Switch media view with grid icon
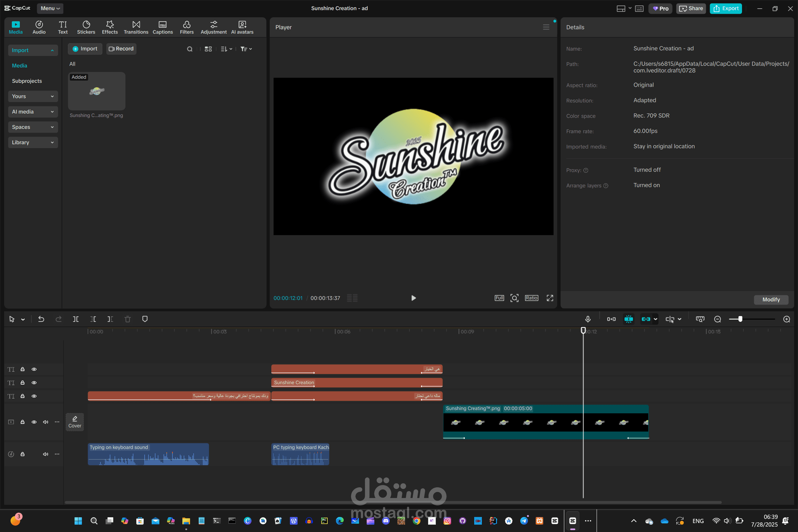The width and height of the screenshot is (798, 532). click(208, 49)
